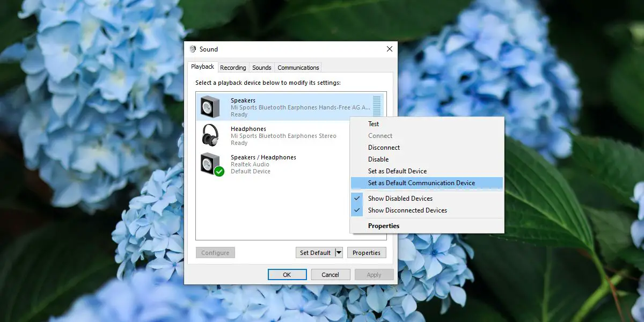
Task: Choose Disconnect in the context menu
Action: [427, 148]
